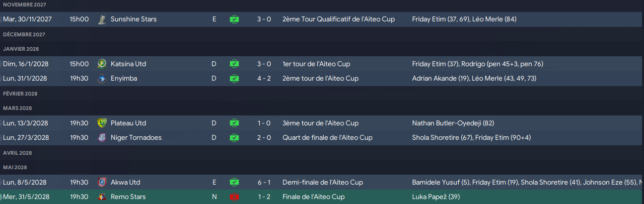Click the Plateau Utd club badge
644x204 pixels.
pyautogui.click(x=102, y=123)
